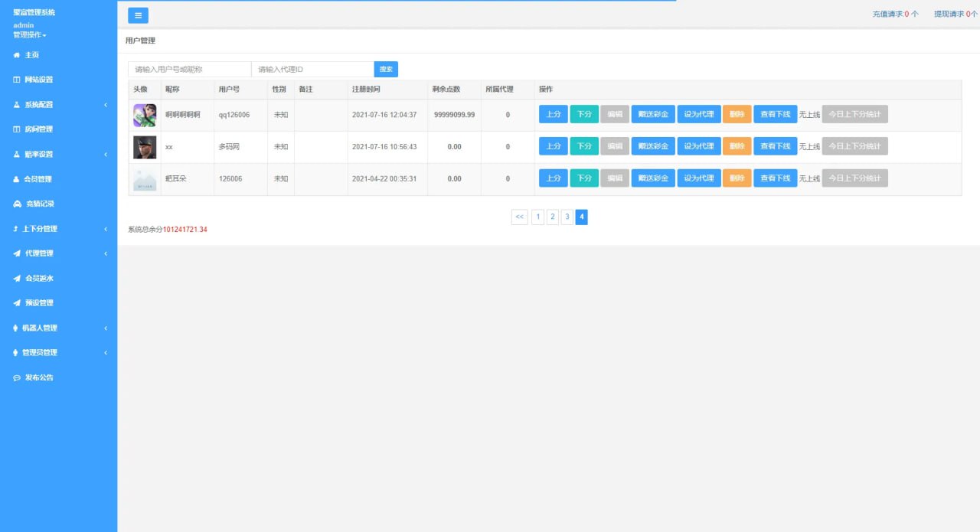980x532 pixels.
Task: Click 上分 for user qq126006
Action: click(554, 114)
